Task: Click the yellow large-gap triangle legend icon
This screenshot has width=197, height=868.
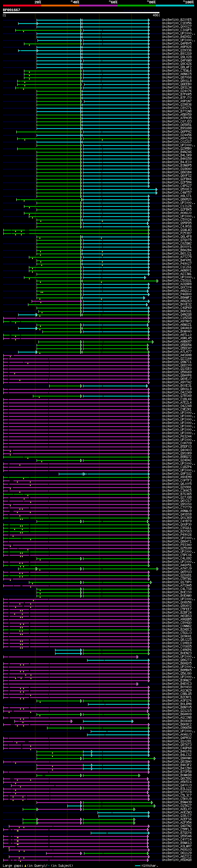Action: pyautogui.click(x=25, y=866)
